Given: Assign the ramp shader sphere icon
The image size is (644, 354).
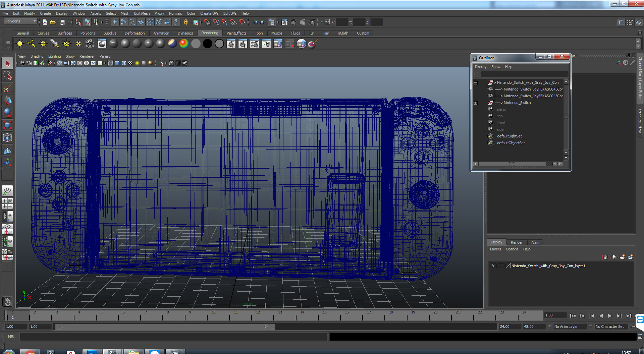Looking at the screenshot, I should pos(184,44).
